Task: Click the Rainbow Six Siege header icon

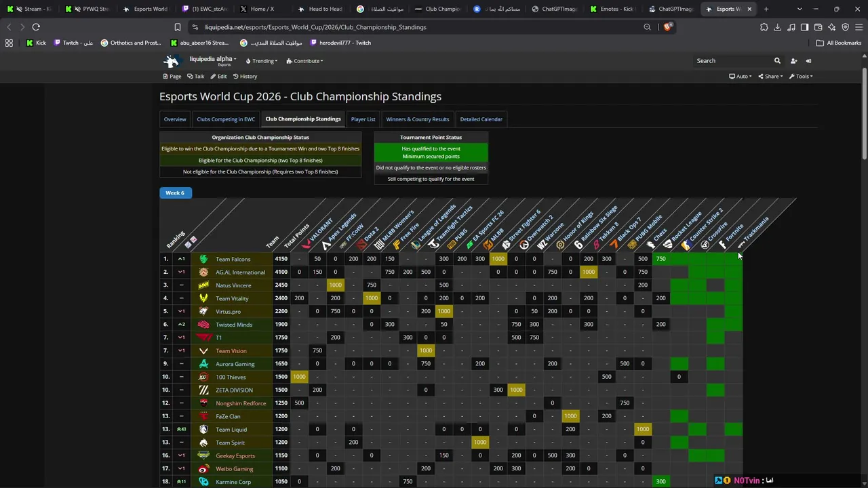Action: 578,244
